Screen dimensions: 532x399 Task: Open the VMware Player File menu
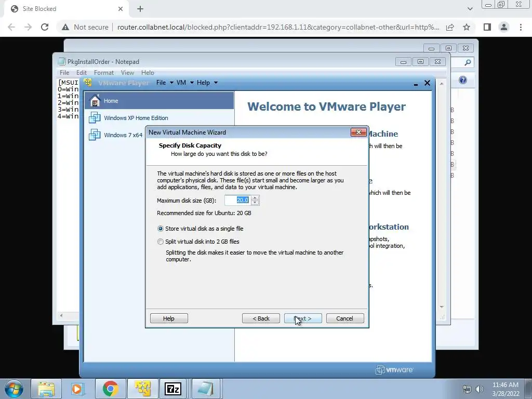coord(165,83)
